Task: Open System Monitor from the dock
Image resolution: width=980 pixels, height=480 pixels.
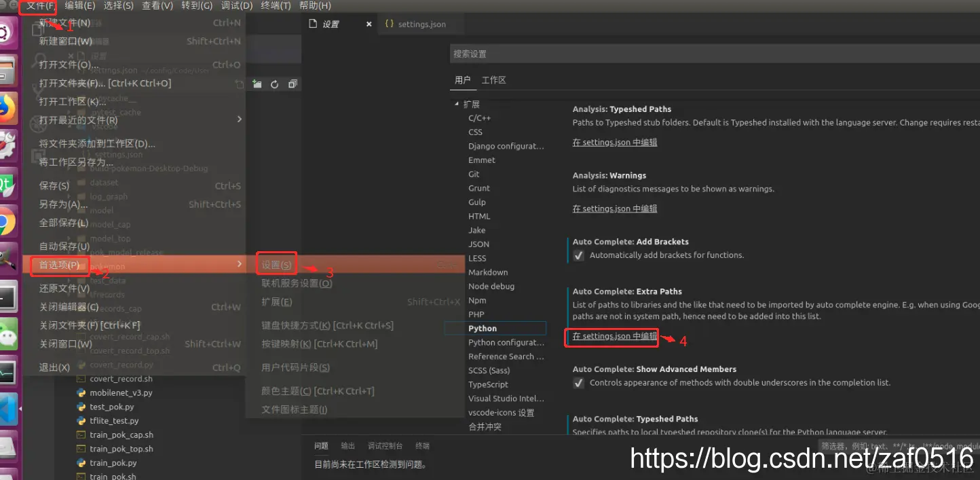Action: pos(7,371)
